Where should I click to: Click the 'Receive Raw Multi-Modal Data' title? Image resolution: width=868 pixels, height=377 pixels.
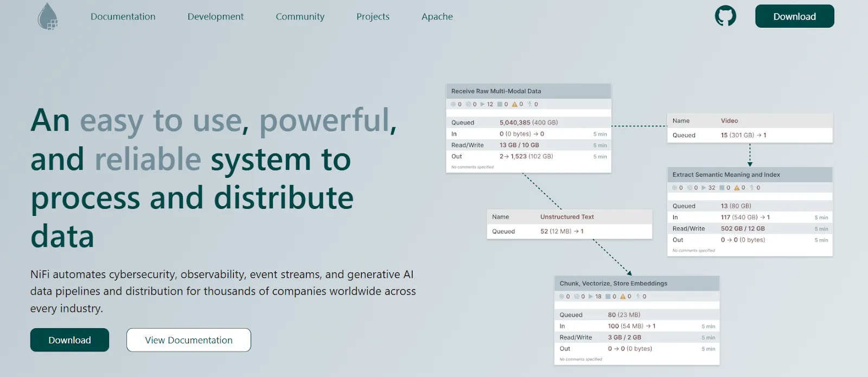pos(496,91)
